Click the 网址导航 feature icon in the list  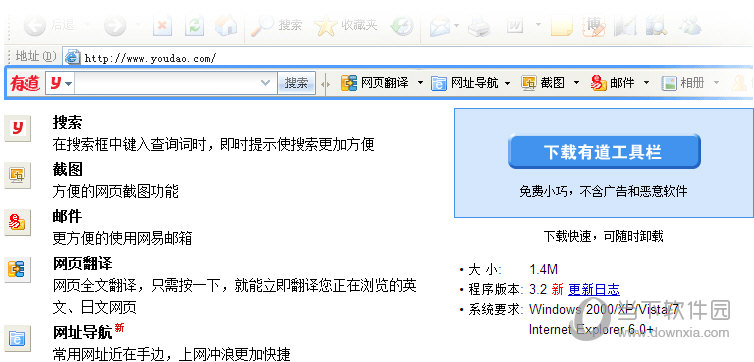click(18, 338)
